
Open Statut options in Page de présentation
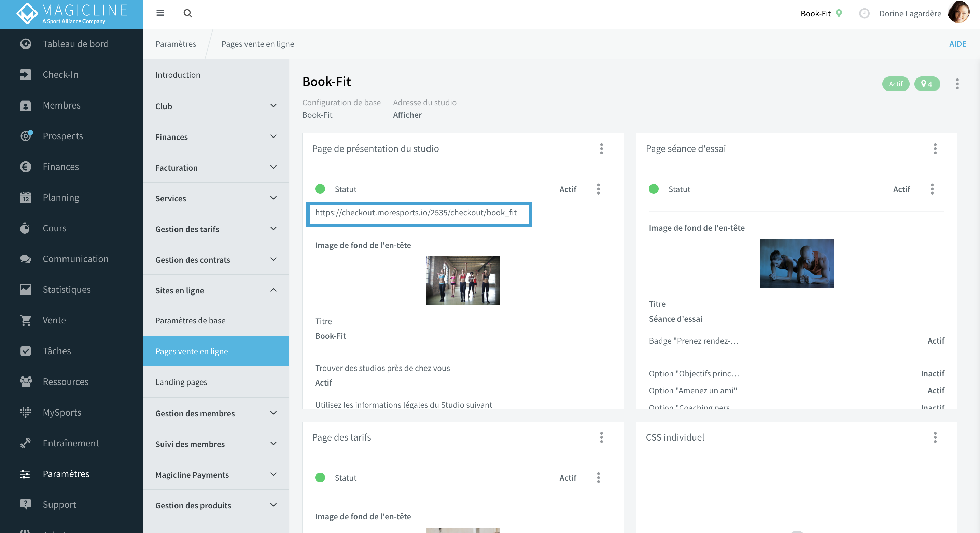coord(599,189)
